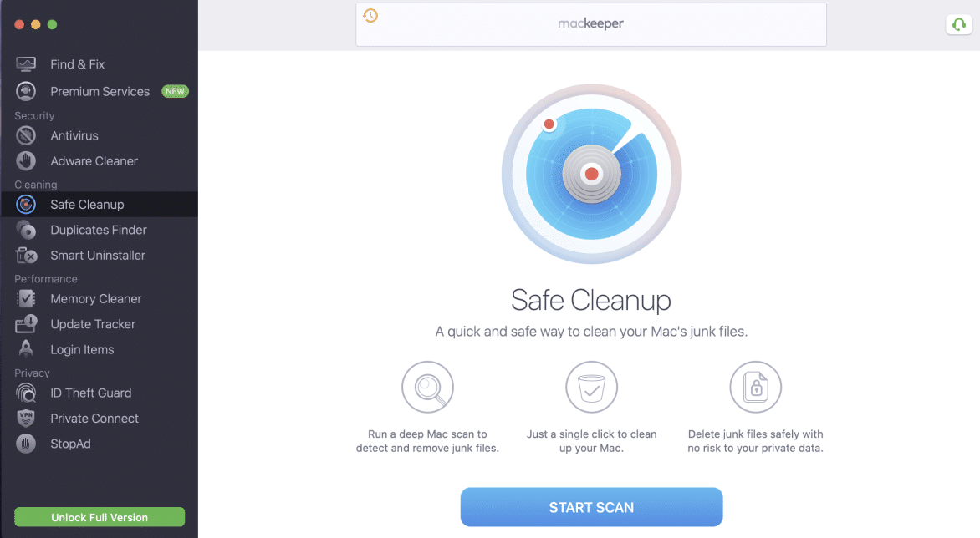Click the NEW badge next to Premium Services
This screenshot has width=980, height=538.
pos(175,91)
